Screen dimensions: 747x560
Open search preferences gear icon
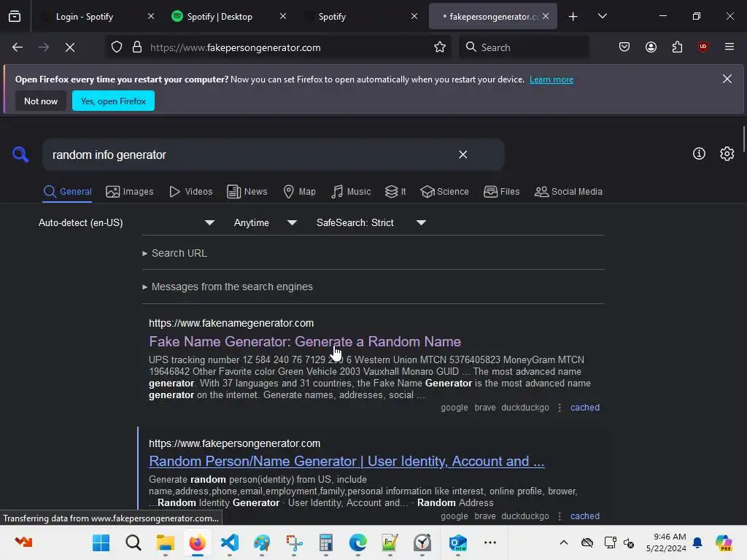click(x=727, y=153)
